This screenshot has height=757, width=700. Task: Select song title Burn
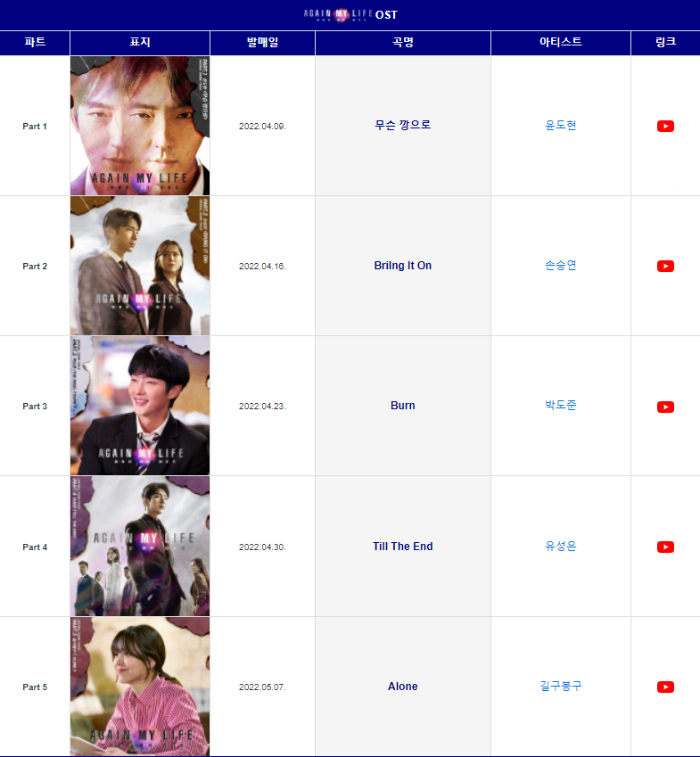pos(403,406)
